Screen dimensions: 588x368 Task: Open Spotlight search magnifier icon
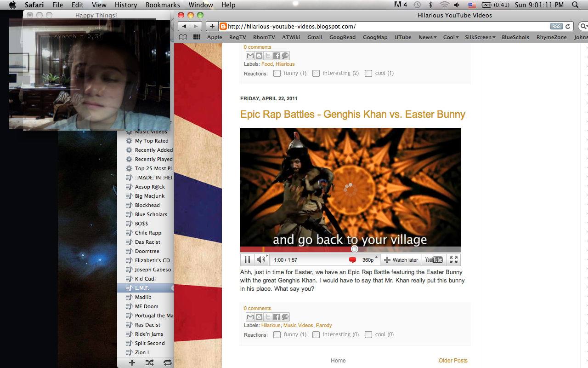click(x=575, y=5)
